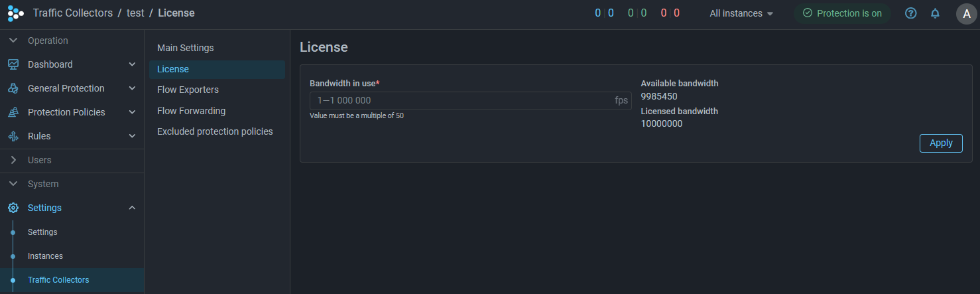Collapse the Operation section
This screenshot has height=294, width=980.
(13, 40)
